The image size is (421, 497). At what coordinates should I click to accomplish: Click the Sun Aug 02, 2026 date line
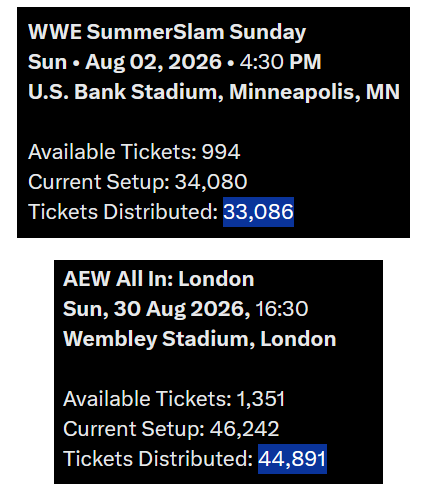pyautogui.click(x=174, y=62)
